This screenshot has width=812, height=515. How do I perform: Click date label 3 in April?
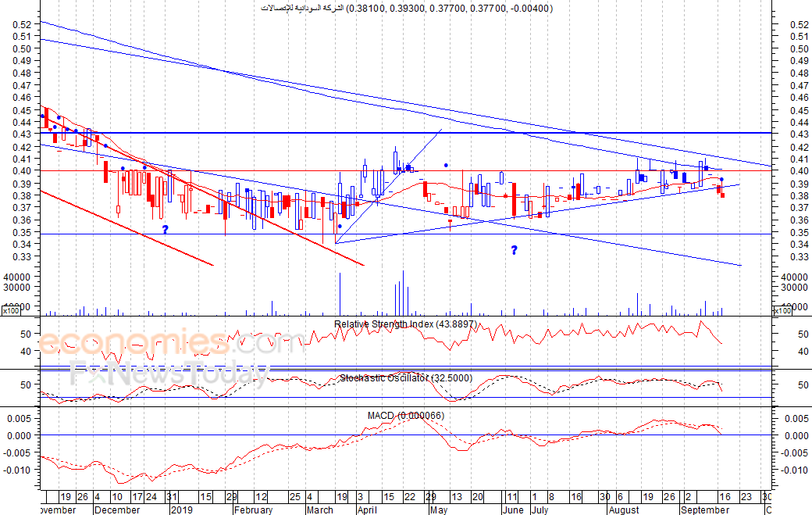(361, 497)
